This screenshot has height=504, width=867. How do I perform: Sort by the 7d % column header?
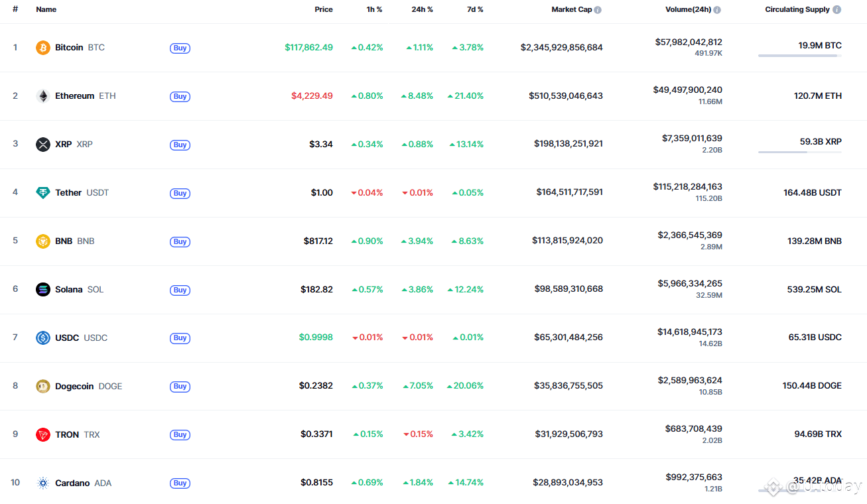(x=474, y=10)
